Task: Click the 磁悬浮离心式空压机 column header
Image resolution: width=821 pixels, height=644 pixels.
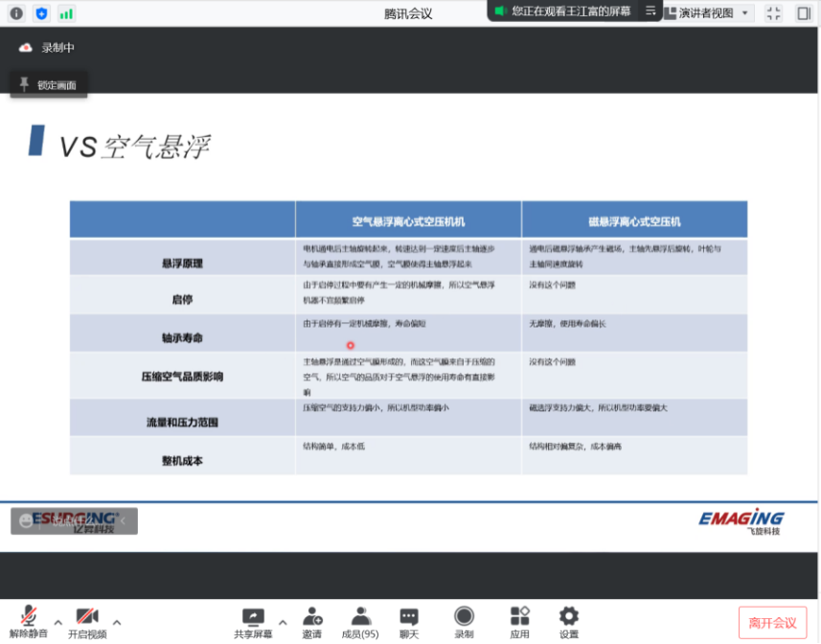Action: coord(634,221)
